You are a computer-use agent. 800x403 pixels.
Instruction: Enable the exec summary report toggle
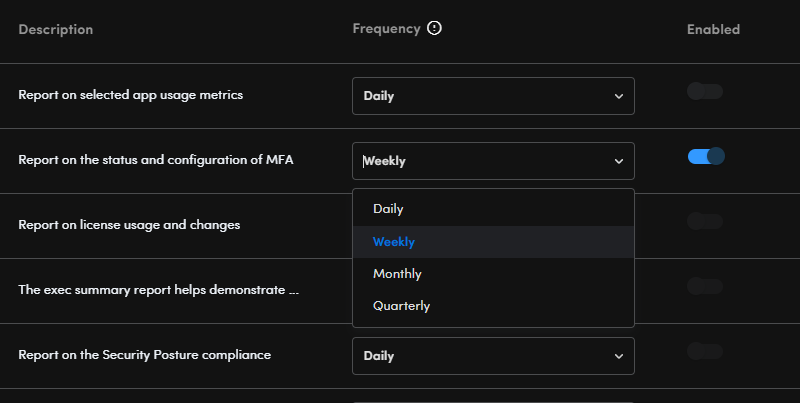coord(705,286)
